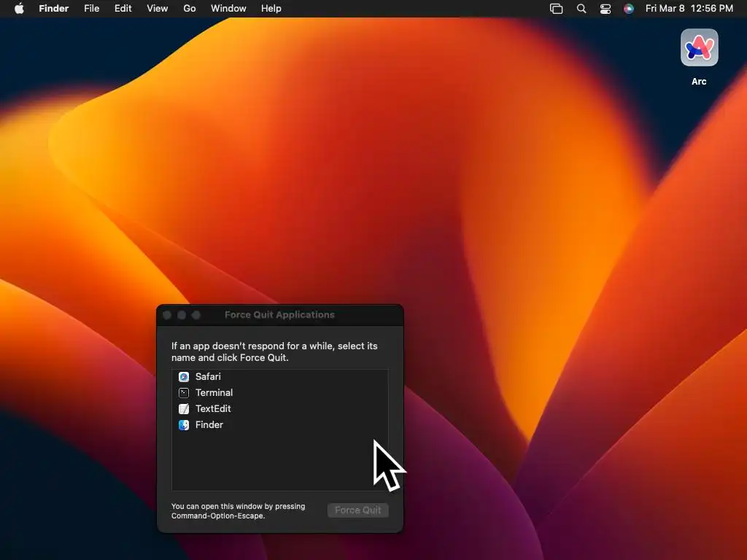The height and width of the screenshot is (560, 747).
Task: Select TextEdit row in Force Quit list
Action: click(280, 409)
